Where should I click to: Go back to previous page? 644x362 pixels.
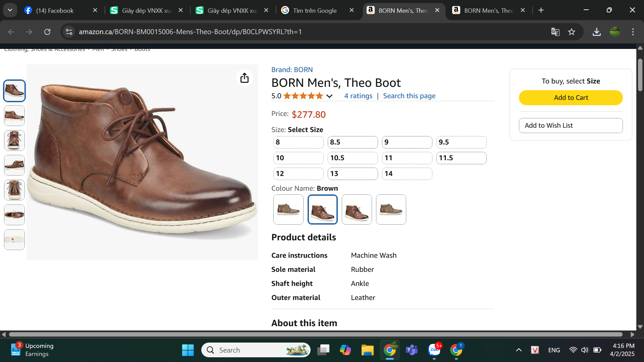click(x=11, y=32)
